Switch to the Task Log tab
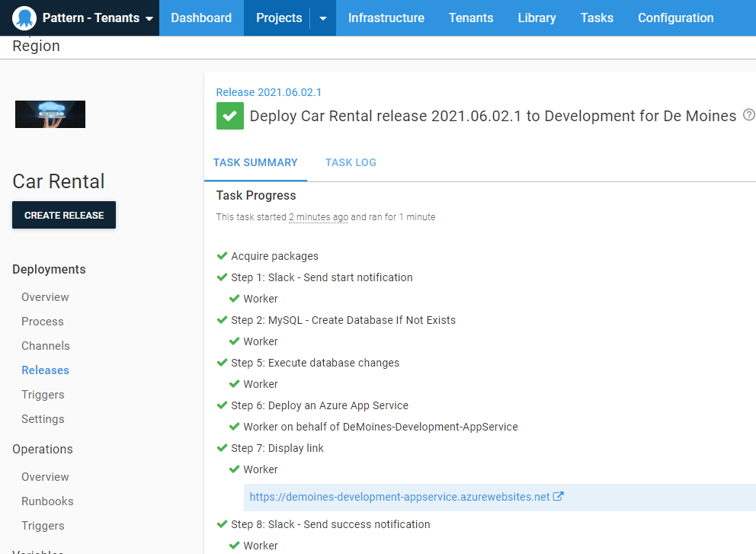Image resolution: width=756 pixels, height=554 pixels. 351,162
